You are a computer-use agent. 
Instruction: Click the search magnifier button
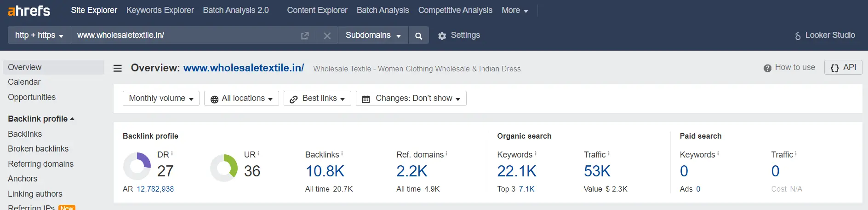point(418,35)
